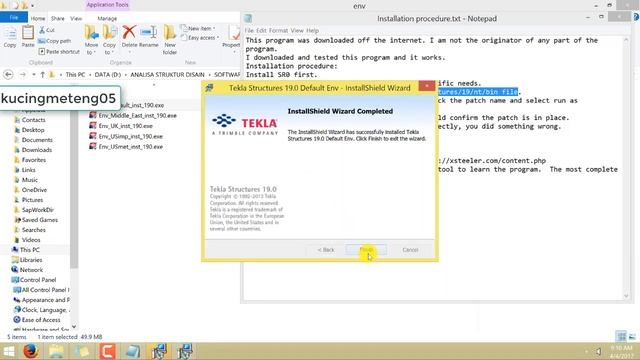Open Notepad's Help menu
Screen dimensions: 640x360
pyautogui.click(x=312, y=31)
